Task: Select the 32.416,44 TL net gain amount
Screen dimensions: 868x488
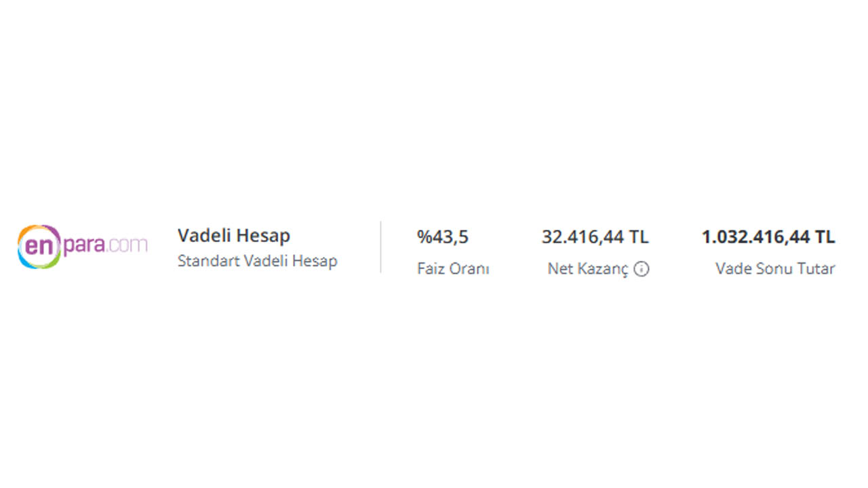Action: (595, 237)
